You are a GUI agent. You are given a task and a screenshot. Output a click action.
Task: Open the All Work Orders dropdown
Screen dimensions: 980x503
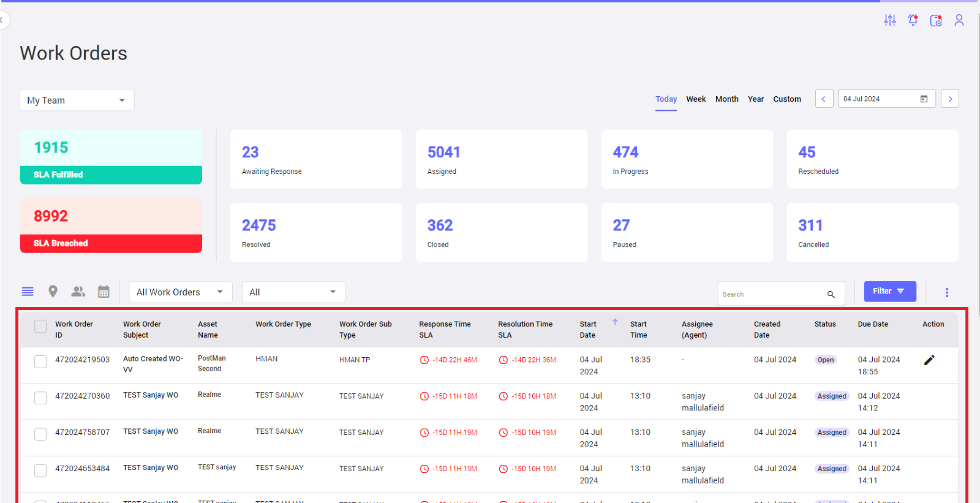(x=181, y=292)
